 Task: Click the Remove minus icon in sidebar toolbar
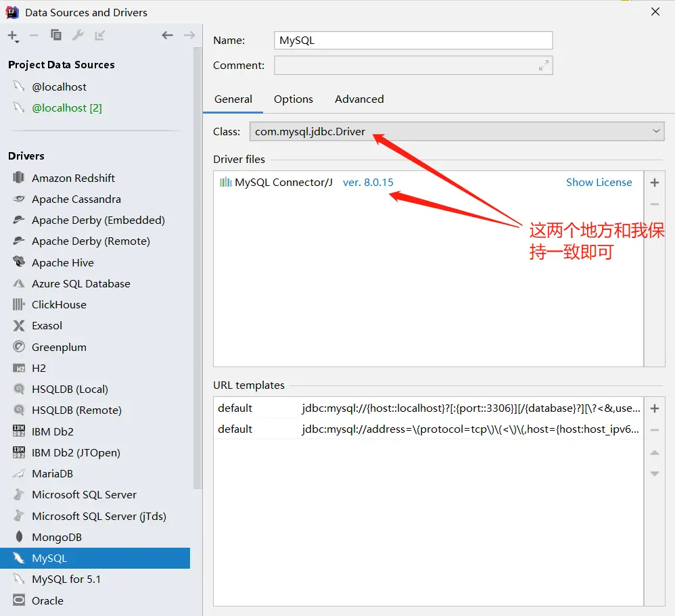[34, 35]
